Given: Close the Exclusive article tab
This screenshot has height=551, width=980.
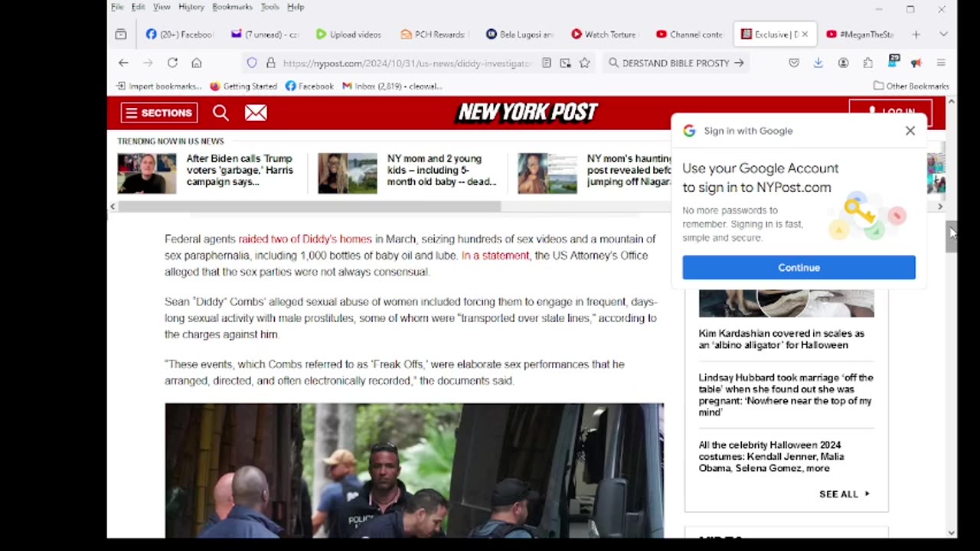Looking at the screenshot, I should pyautogui.click(x=805, y=34).
